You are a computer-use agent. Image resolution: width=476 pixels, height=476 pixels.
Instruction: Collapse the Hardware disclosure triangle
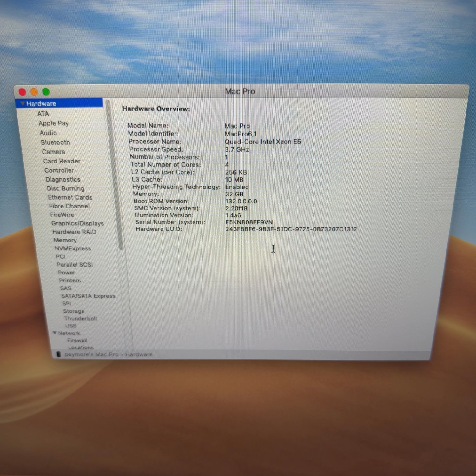pyautogui.click(x=22, y=103)
